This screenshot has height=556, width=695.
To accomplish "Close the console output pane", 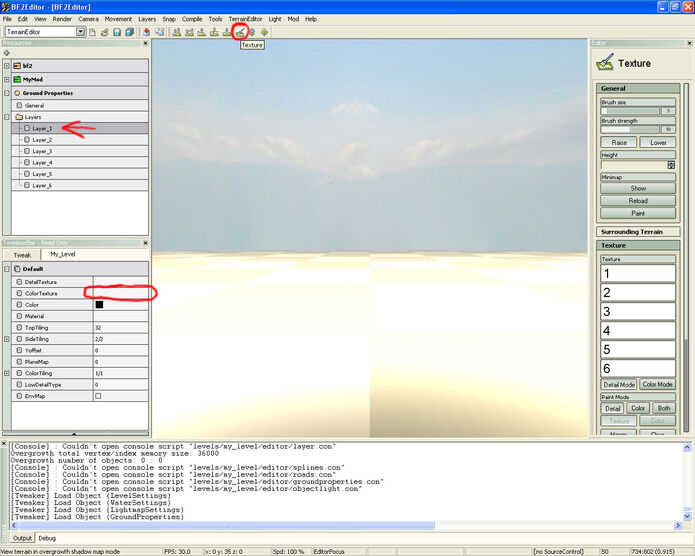I will click(4, 443).
